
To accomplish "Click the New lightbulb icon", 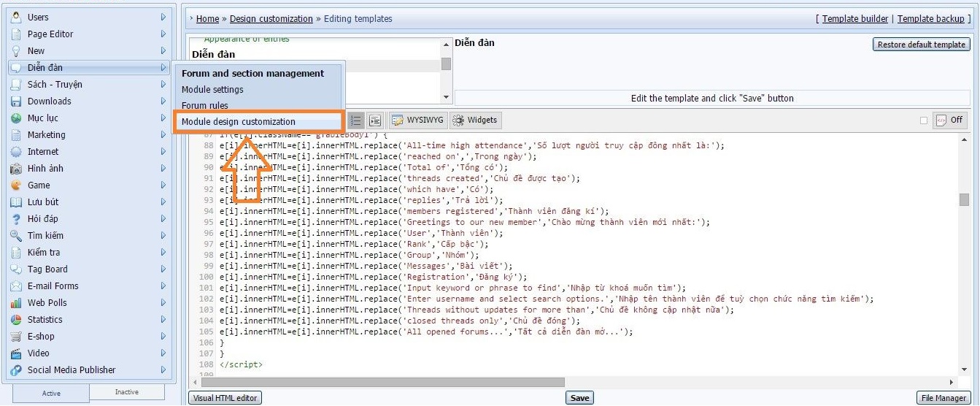I will tap(16, 50).
